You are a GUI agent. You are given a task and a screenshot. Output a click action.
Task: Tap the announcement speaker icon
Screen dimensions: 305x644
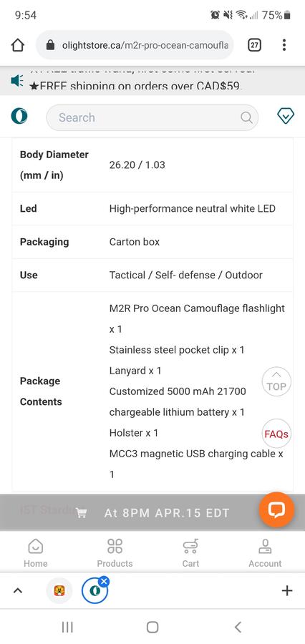point(17,81)
